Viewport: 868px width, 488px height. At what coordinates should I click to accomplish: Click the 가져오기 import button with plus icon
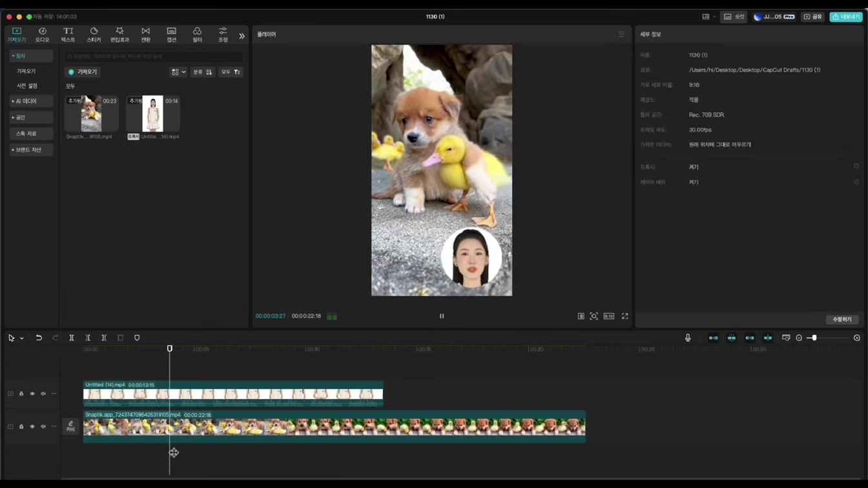(x=83, y=72)
